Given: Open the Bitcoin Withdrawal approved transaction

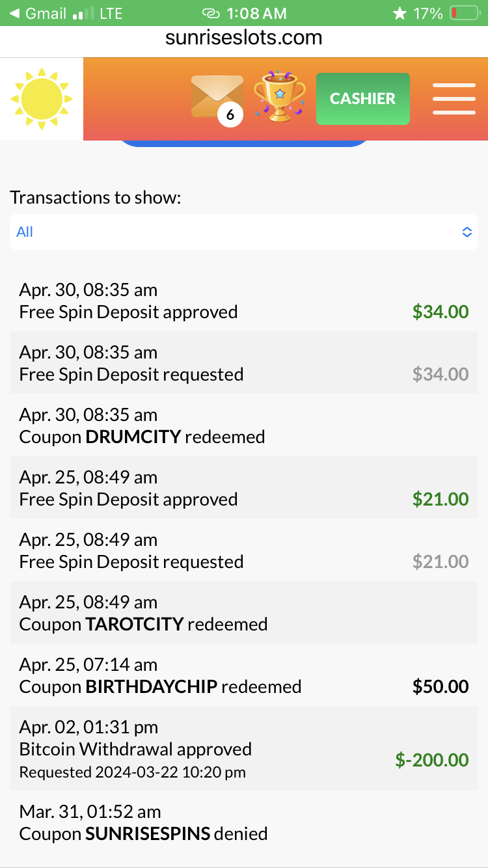Looking at the screenshot, I should tap(243, 749).
